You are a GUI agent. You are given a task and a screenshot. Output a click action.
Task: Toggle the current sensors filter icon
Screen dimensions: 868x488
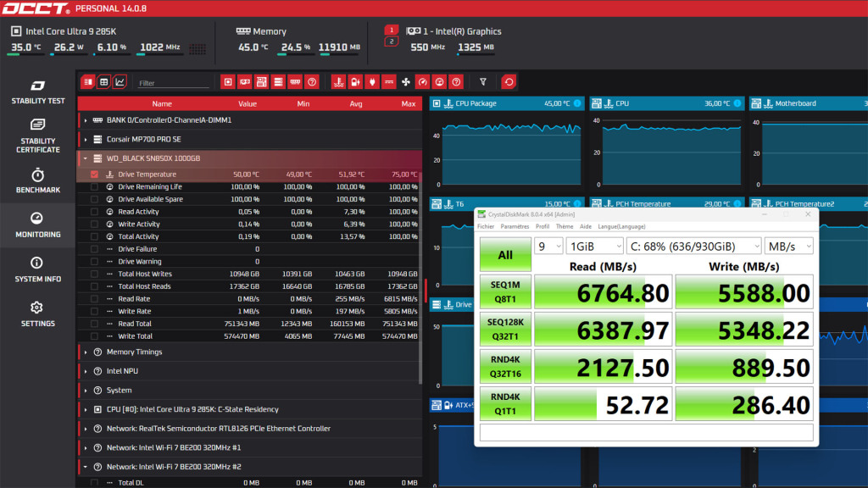click(389, 82)
